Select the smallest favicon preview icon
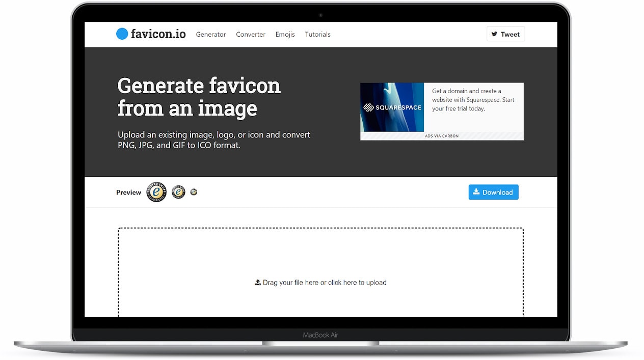644x360 pixels. (194, 192)
